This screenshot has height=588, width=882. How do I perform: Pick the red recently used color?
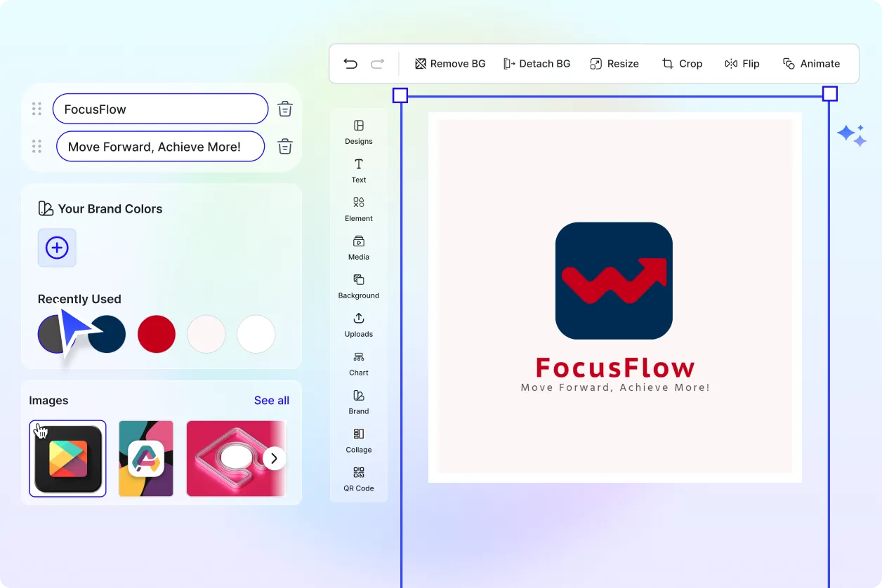156,334
